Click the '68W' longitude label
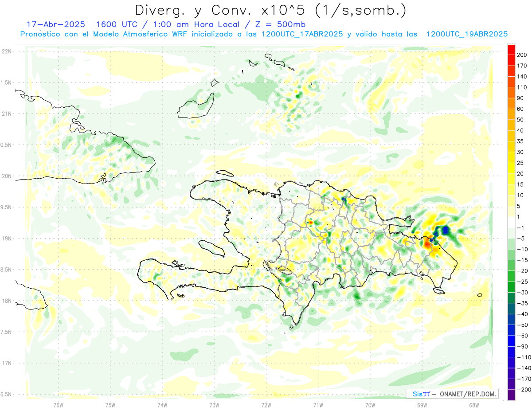 pos(473,405)
